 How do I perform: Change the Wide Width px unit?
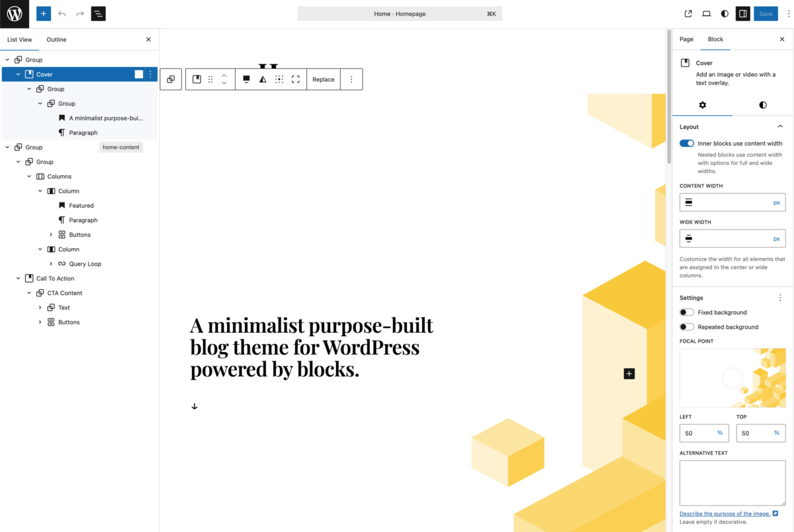pyautogui.click(x=777, y=238)
